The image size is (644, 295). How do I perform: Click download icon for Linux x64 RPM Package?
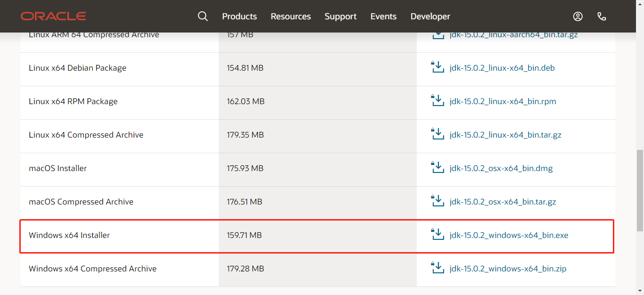pos(438,100)
